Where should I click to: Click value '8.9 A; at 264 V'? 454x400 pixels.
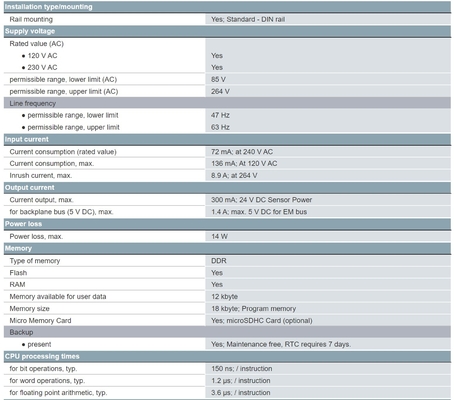pyautogui.click(x=234, y=175)
